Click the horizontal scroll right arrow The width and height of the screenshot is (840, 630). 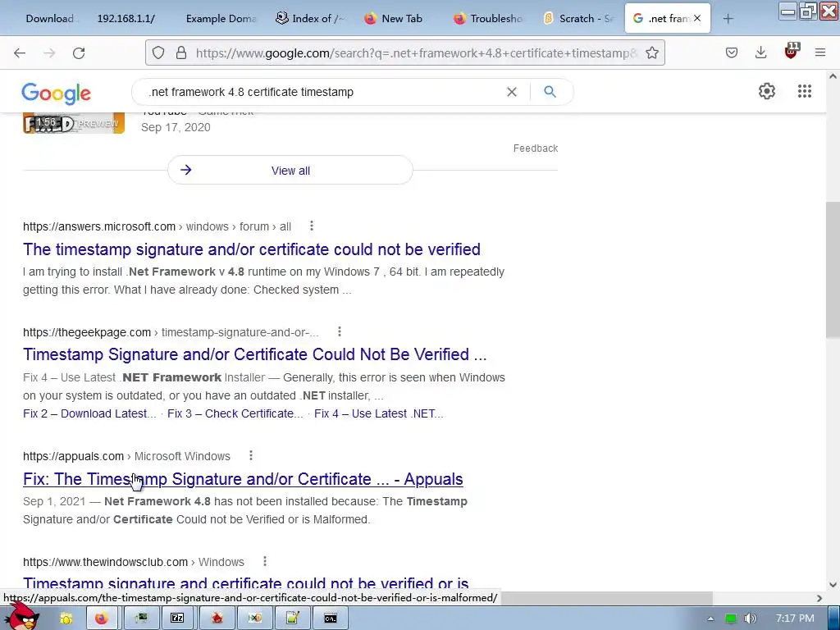tap(819, 598)
